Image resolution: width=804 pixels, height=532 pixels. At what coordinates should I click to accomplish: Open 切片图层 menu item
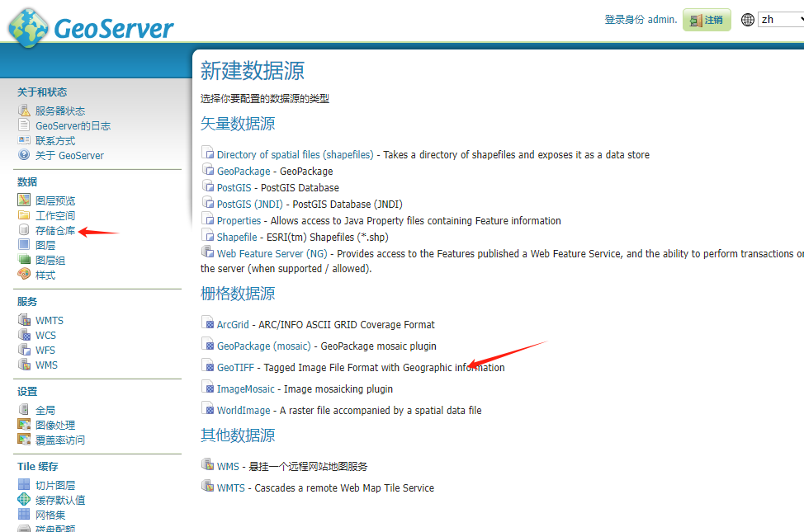55,485
